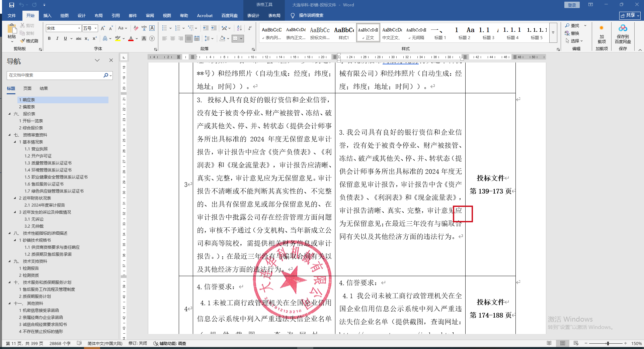644x349 pixels.
Task: Open text effects (outlined A) tool
Action: tap(105, 38)
